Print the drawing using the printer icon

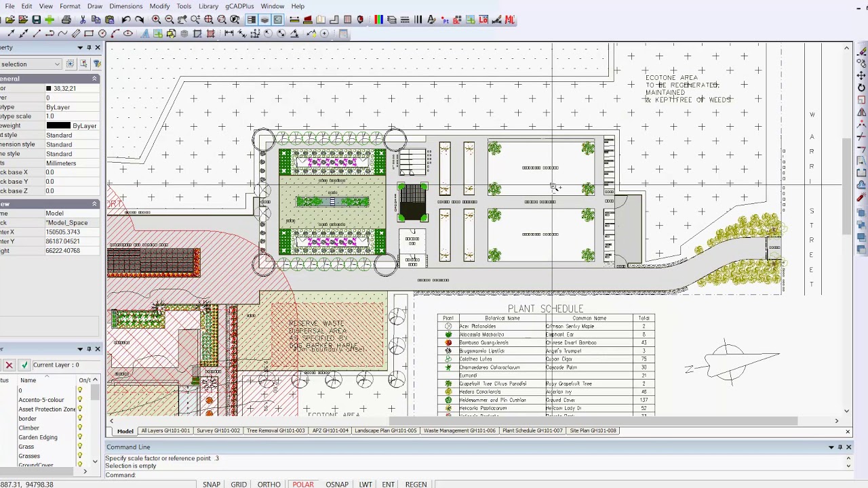point(66,20)
